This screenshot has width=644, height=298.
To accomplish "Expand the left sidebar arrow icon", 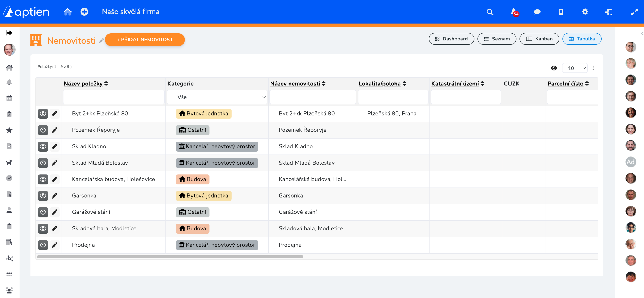I will click(9, 33).
